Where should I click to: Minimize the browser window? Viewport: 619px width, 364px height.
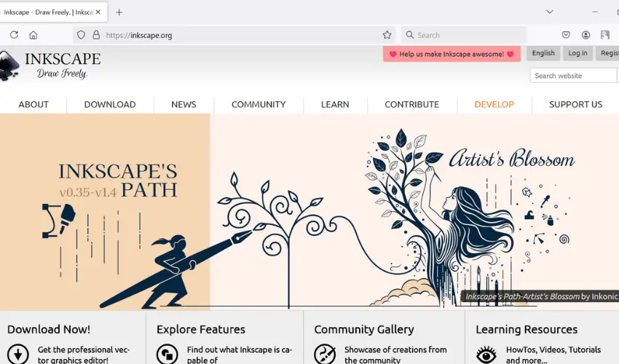(x=595, y=12)
